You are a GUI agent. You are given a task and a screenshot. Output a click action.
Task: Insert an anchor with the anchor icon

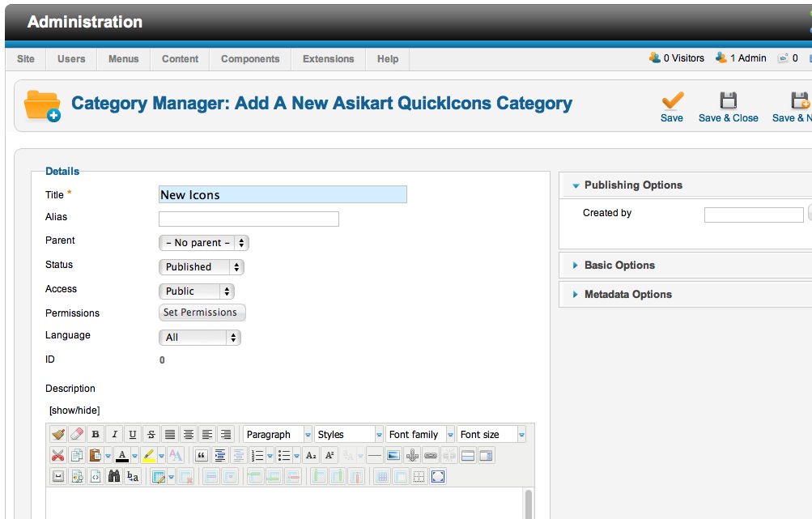coord(412,455)
